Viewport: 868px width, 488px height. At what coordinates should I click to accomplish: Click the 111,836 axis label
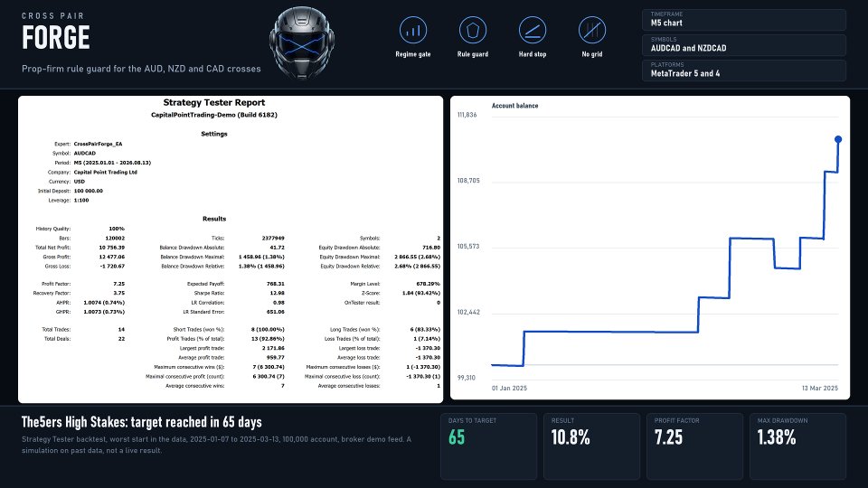(467, 115)
